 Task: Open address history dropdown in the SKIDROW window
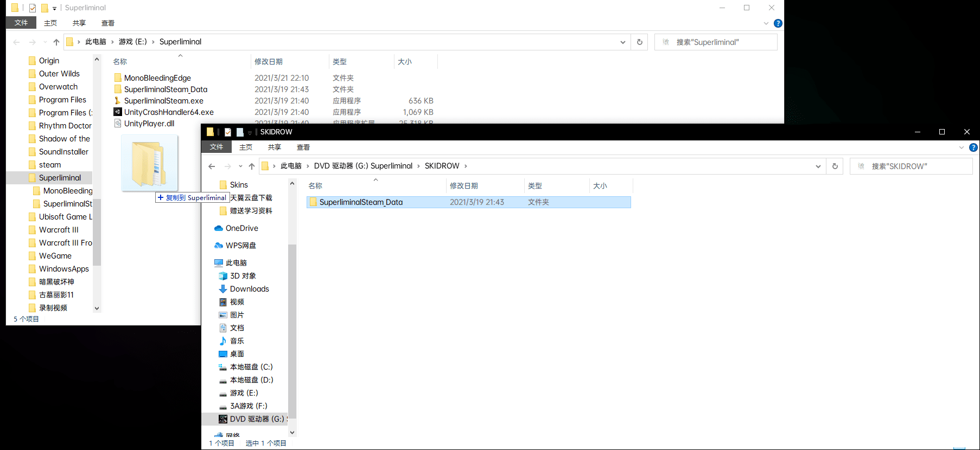pos(818,166)
